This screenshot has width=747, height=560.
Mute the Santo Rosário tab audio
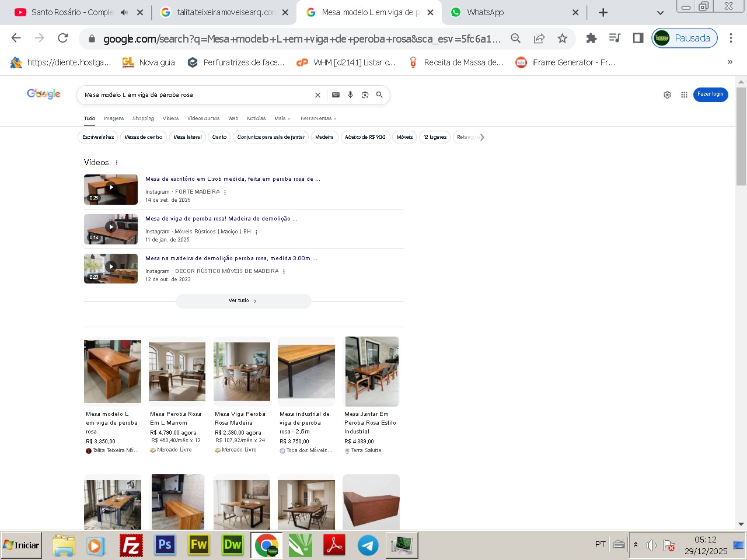(x=124, y=12)
